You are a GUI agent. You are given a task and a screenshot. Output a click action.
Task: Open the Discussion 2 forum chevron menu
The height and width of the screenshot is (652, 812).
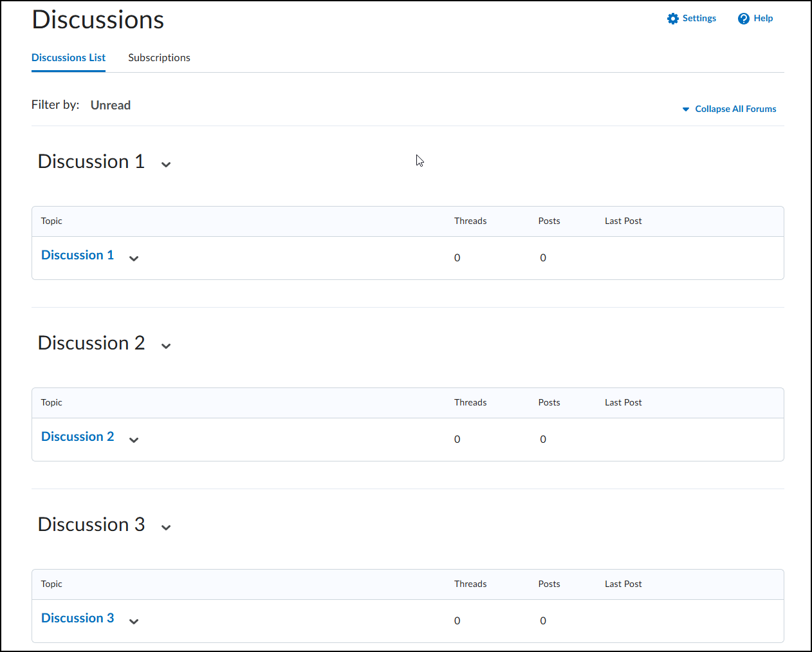coord(166,346)
